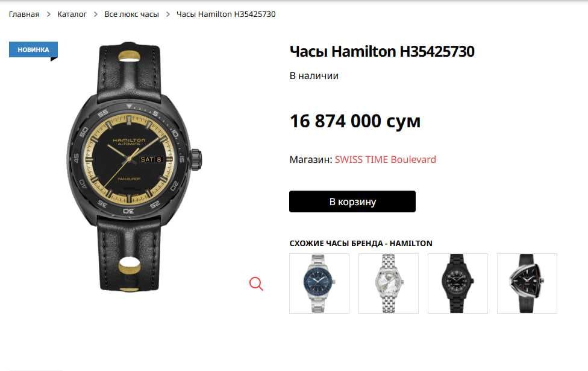Image resolution: width=588 pixels, height=371 pixels.
Task: Click the main Hamilton watch product image
Action: [x=134, y=167]
